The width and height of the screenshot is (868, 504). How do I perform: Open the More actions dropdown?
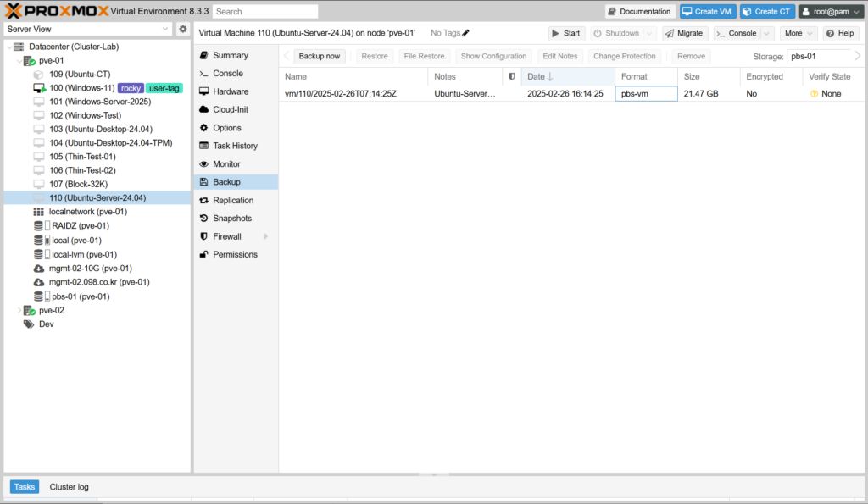click(x=799, y=33)
